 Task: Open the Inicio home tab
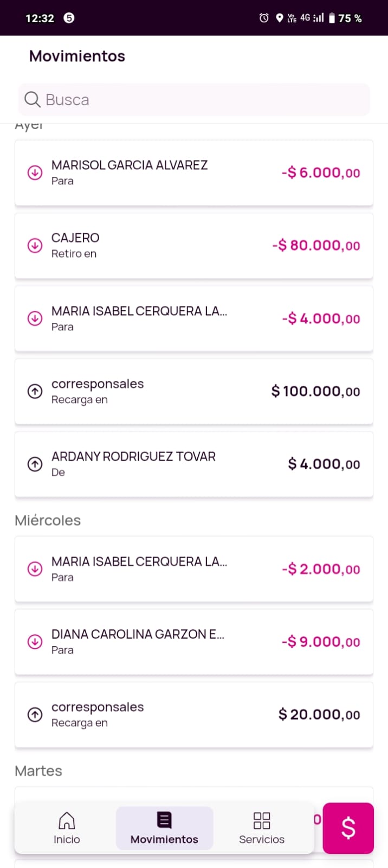pos(67,828)
